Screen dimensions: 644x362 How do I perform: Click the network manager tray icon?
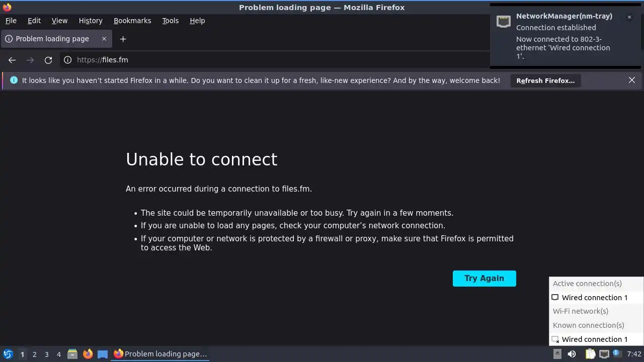pos(604,354)
